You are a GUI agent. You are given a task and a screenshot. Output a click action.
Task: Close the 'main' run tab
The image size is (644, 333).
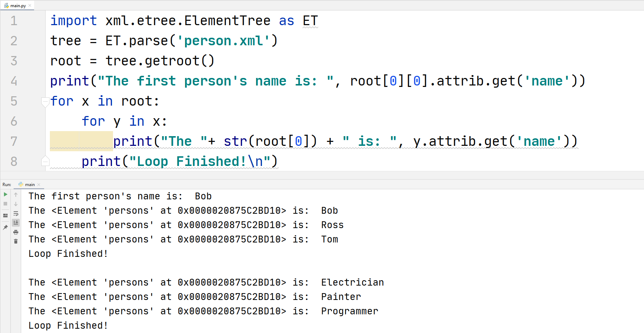[39, 184]
